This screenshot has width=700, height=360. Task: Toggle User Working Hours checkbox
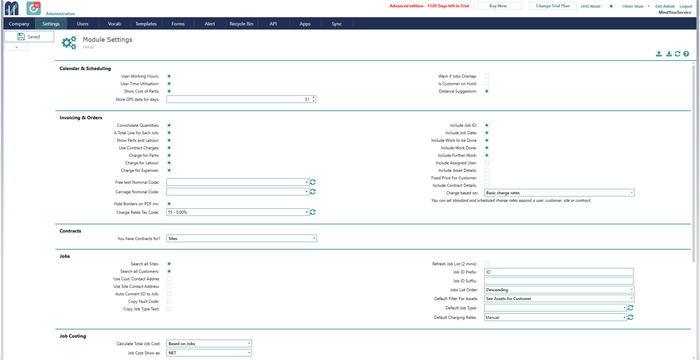[169, 76]
